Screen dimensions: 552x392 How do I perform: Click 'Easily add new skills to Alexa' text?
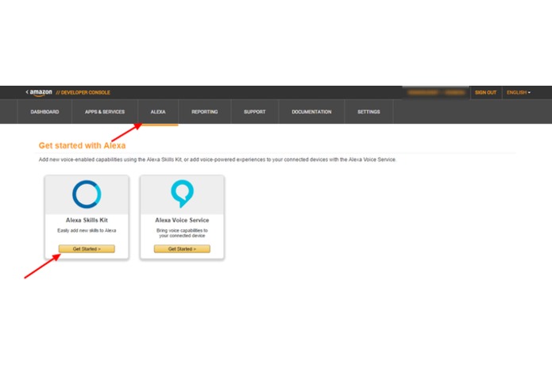click(x=87, y=231)
